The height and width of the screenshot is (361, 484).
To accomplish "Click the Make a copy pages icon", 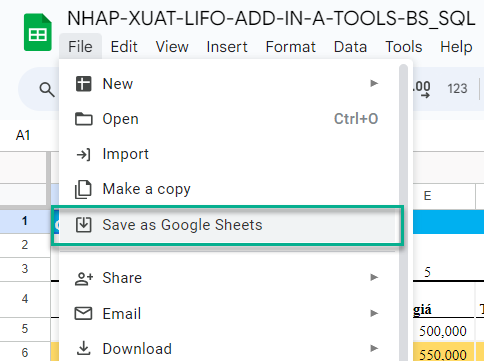I will click(83, 189).
